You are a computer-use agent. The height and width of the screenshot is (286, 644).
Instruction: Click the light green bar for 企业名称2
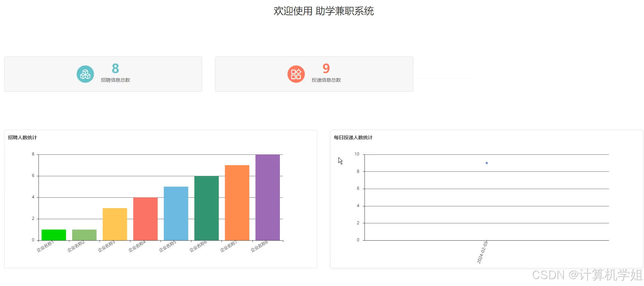click(84, 235)
